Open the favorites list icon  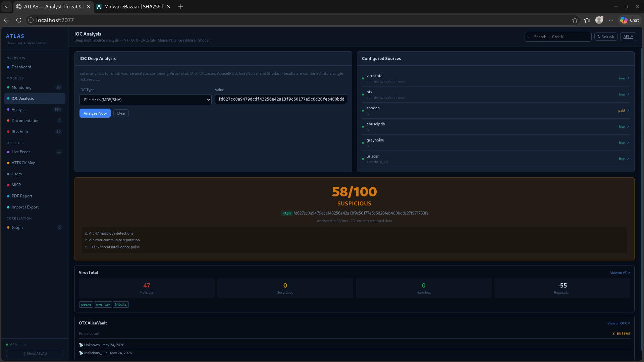tap(587, 20)
